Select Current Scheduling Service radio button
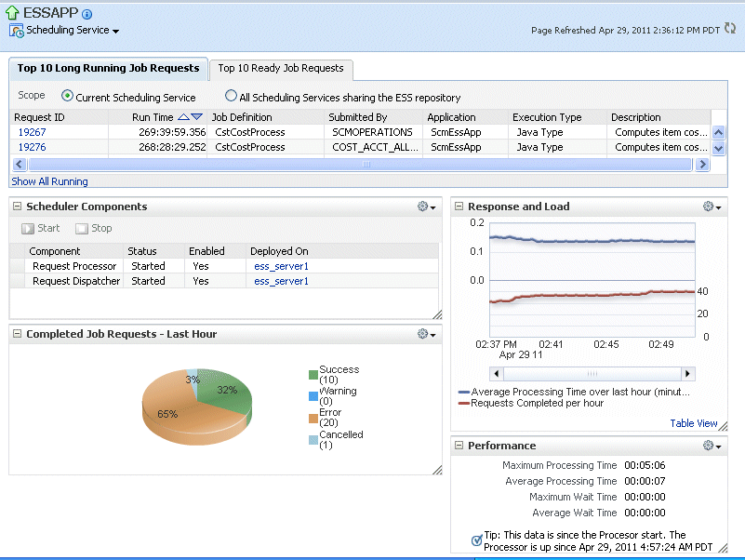This screenshot has height=560, width=745. click(x=64, y=97)
